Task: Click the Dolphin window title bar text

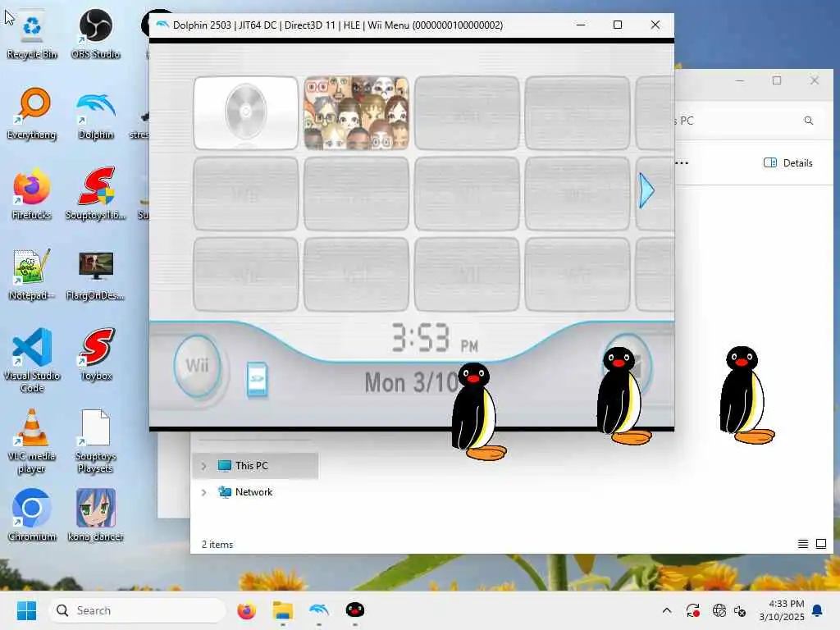Action: 337,25
